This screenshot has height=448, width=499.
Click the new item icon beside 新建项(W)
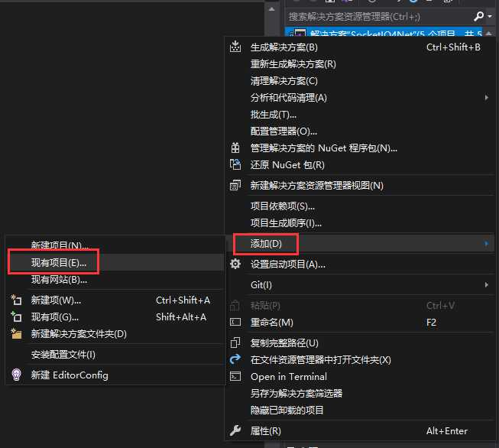coord(16,300)
